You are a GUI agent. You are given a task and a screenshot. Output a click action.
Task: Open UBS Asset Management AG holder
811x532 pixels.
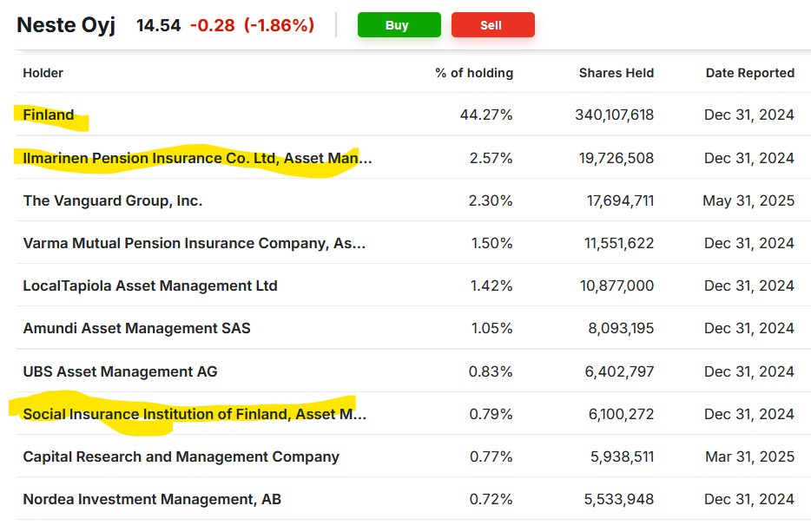coord(120,371)
